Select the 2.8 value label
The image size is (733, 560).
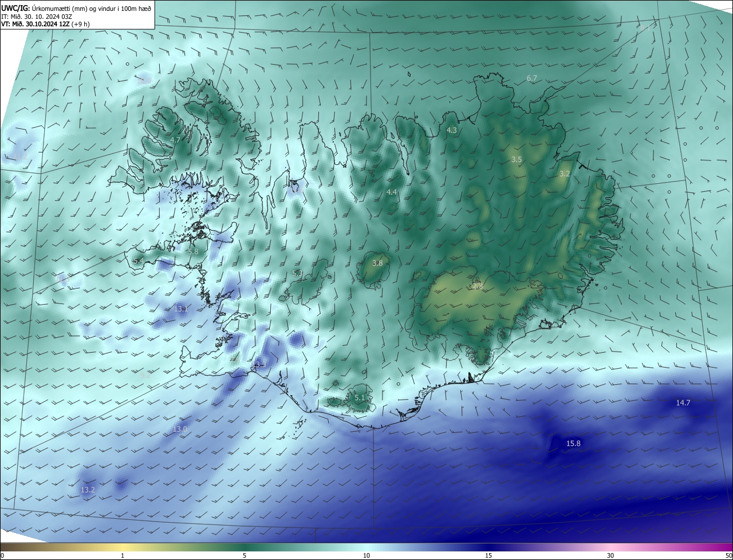point(477,286)
